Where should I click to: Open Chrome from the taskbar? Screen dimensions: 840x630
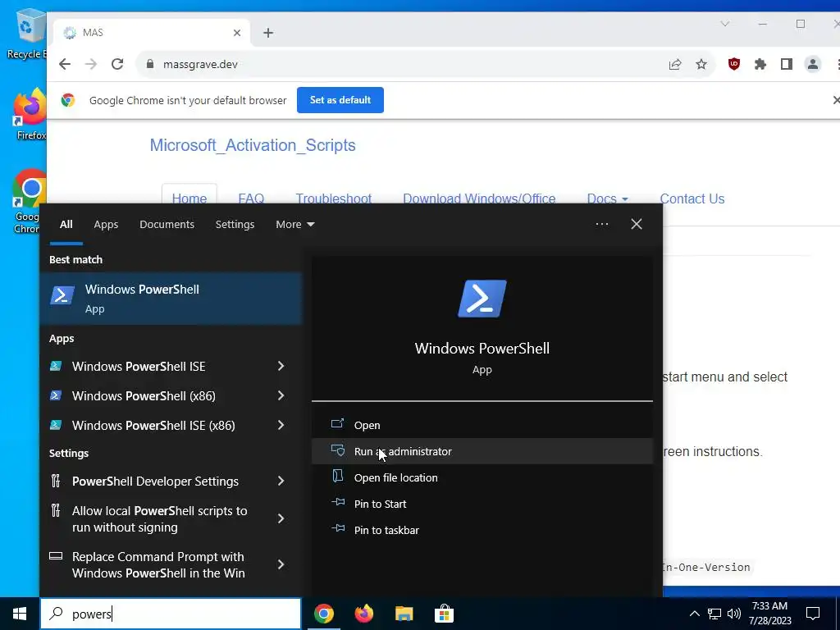click(x=323, y=614)
